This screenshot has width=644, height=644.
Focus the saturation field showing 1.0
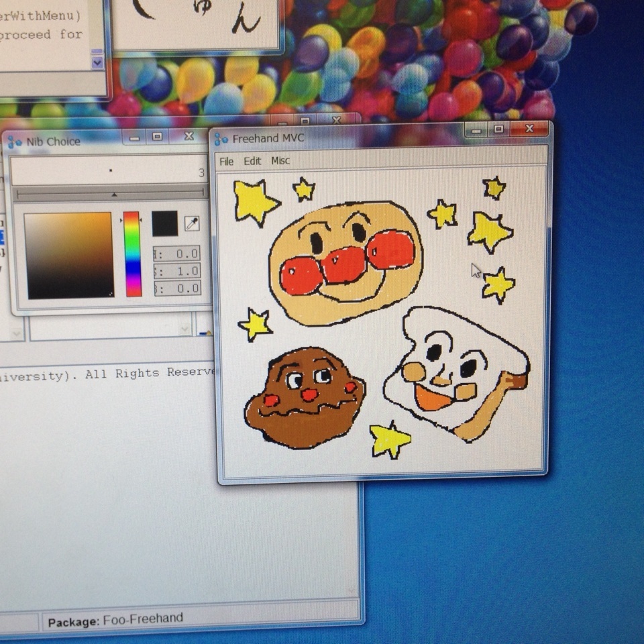tap(177, 271)
